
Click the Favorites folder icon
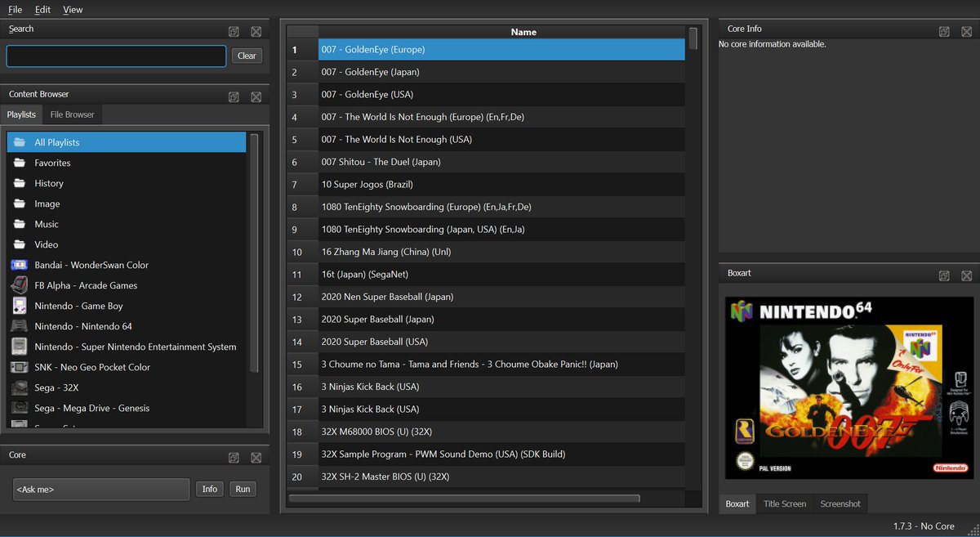point(20,163)
